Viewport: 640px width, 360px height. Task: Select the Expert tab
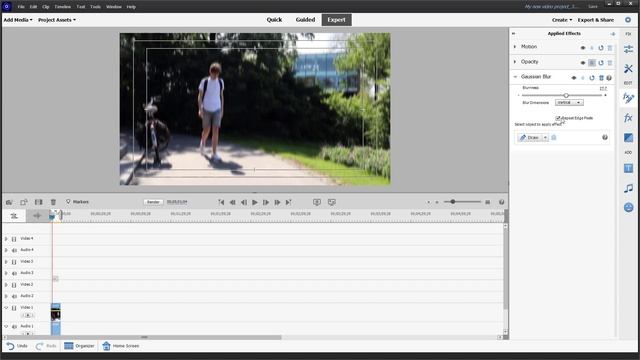click(336, 20)
